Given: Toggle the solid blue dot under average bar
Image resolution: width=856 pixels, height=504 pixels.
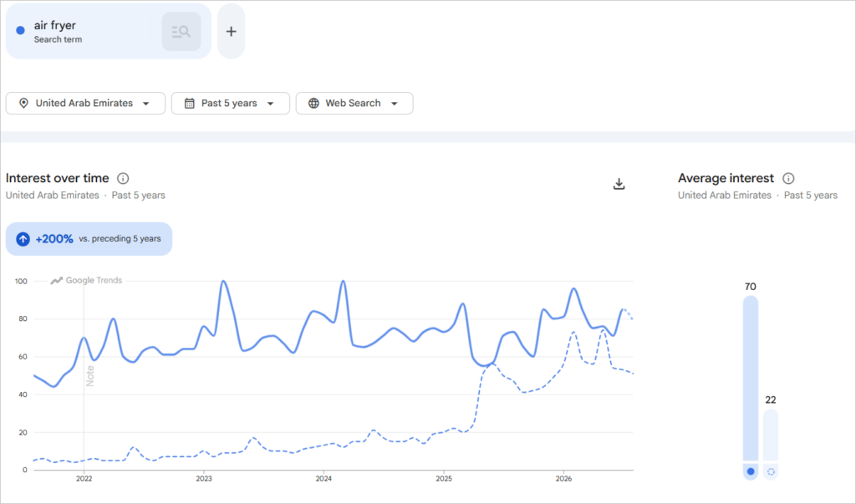Looking at the screenshot, I should tap(751, 471).
